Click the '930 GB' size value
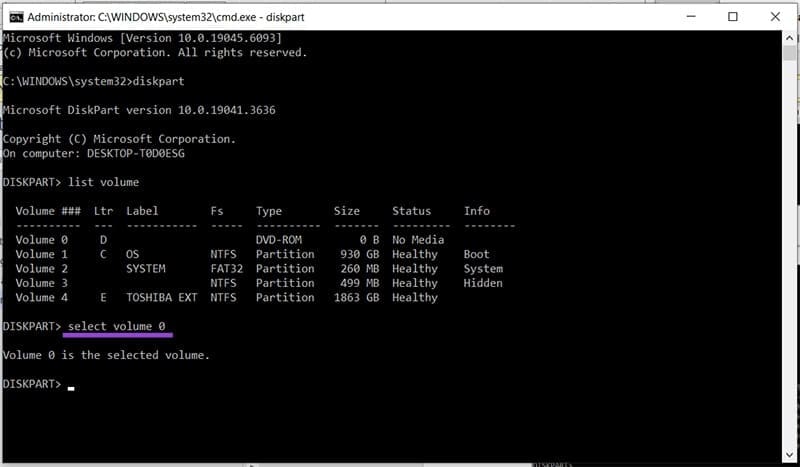 pos(360,254)
